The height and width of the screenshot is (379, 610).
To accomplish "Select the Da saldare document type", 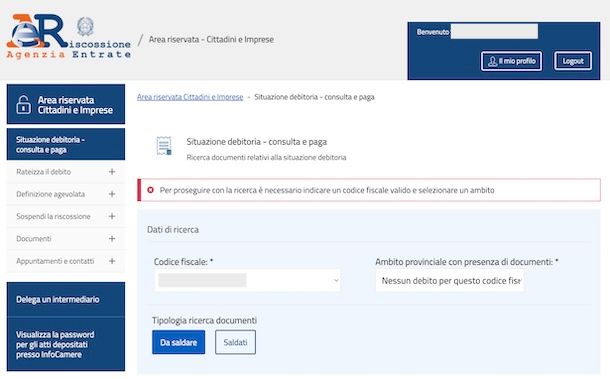I will tap(179, 342).
